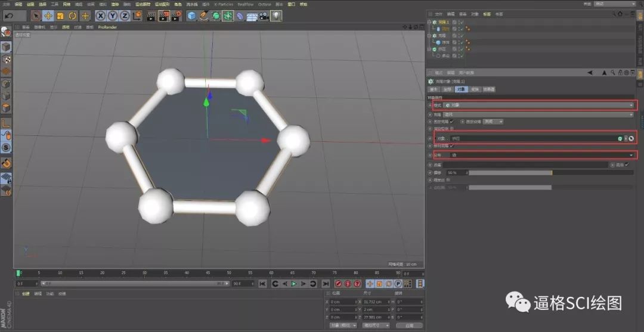Image resolution: width=644 pixels, height=332 pixels.
Task: Open the 固定纹理 dropdown
Action: coord(493,122)
